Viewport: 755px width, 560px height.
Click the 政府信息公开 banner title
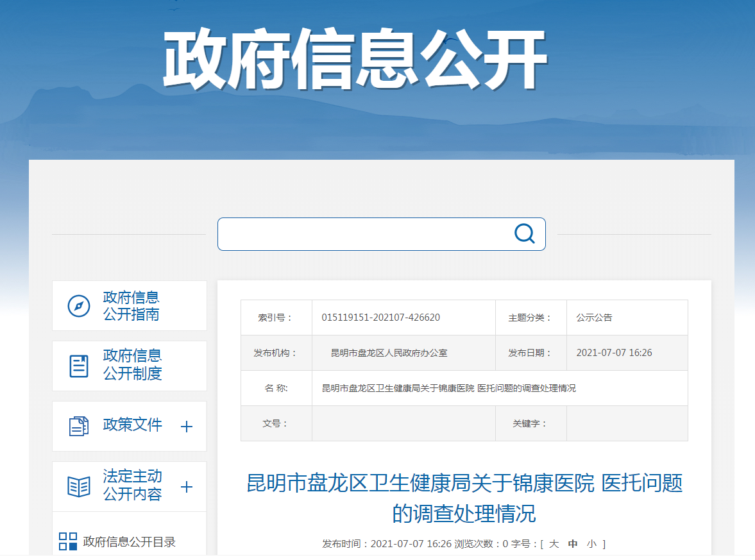(x=354, y=61)
